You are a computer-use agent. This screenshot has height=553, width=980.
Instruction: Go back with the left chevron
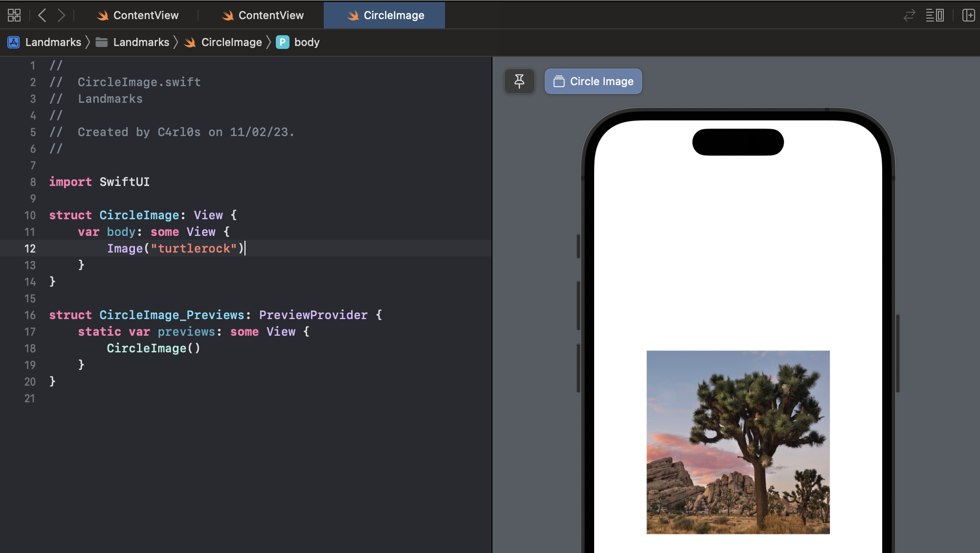point(42,15)
